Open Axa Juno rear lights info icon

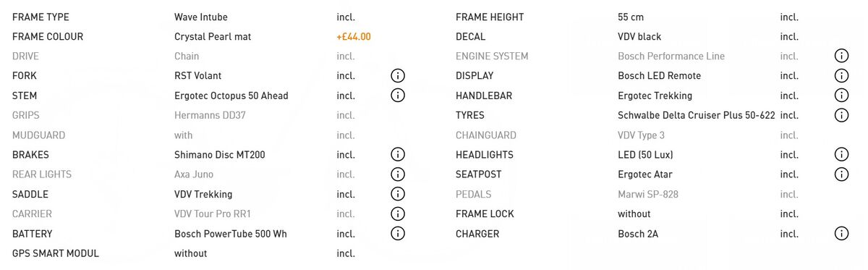[397, 174]
